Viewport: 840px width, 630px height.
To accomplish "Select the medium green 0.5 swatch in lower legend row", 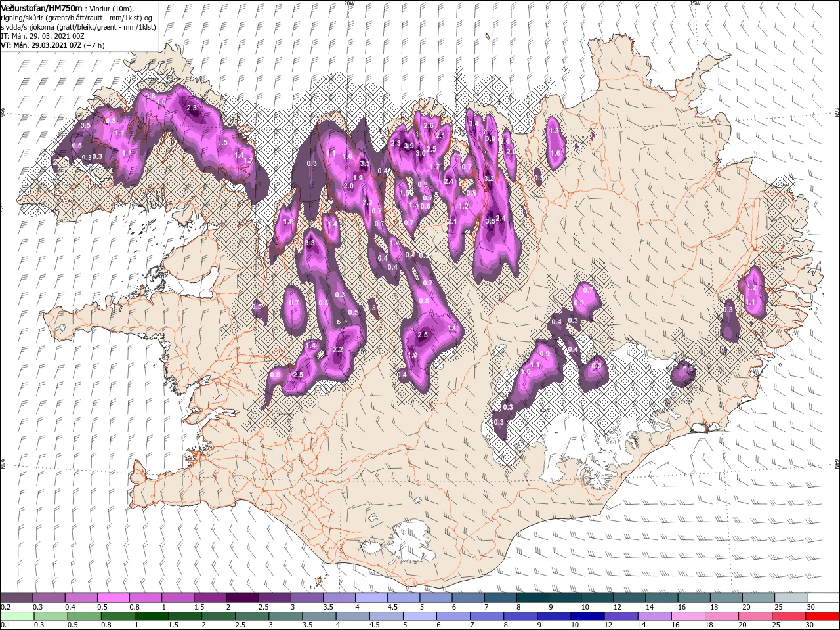I will [84, 616].
